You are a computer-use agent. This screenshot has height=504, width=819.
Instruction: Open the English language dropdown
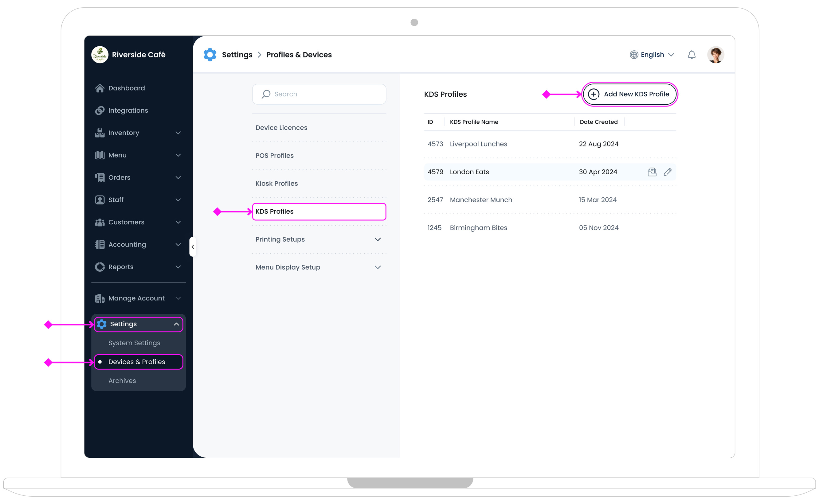(652, 54)
